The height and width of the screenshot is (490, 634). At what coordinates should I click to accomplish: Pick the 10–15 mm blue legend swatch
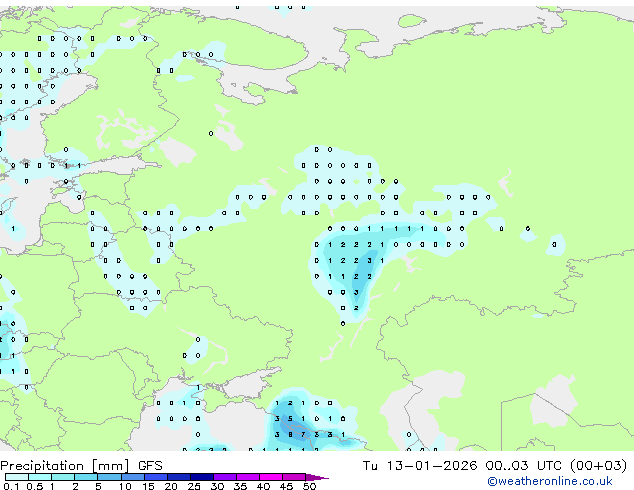132,477
